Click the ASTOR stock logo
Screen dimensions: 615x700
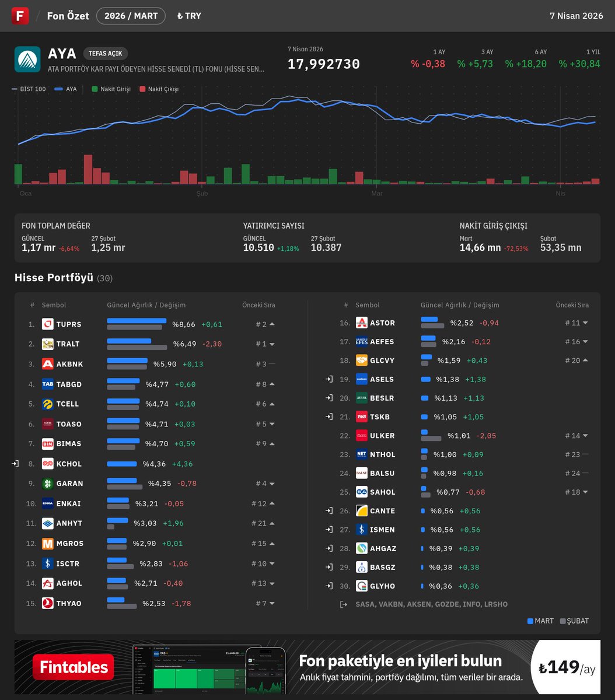[362, 323]
